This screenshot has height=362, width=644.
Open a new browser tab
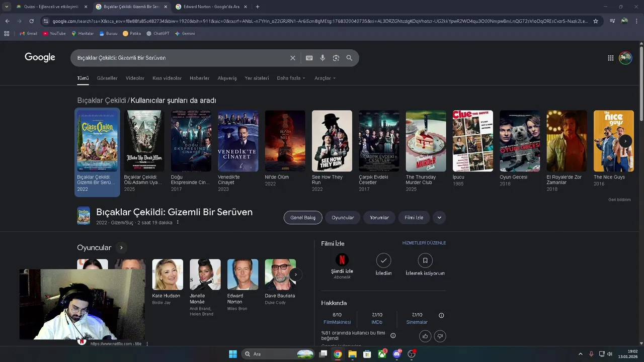click(x=258, y=7)
